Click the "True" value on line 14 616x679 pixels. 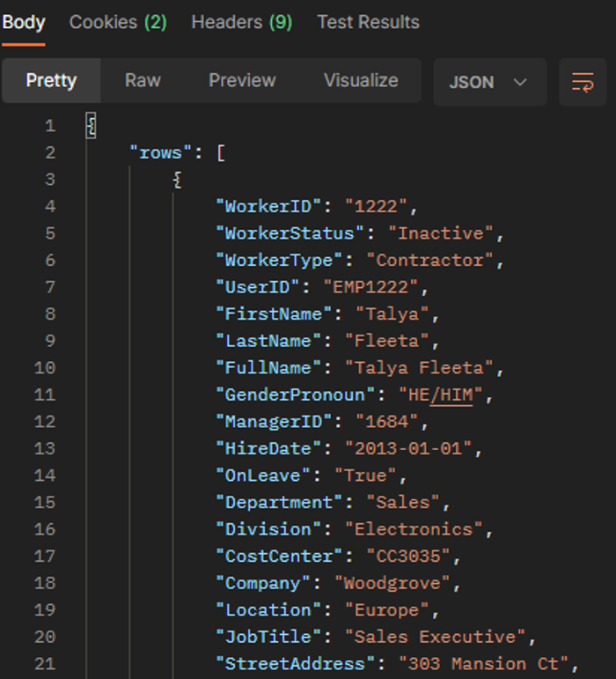point(365,476)
